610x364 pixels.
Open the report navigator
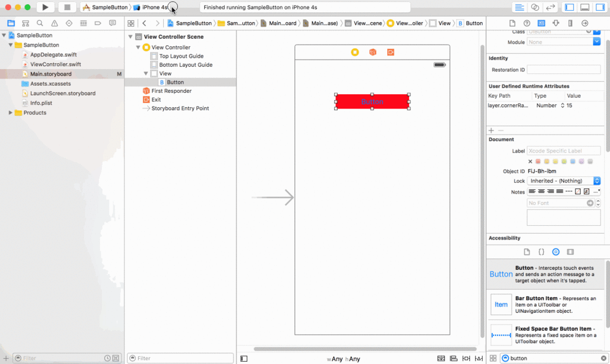[x=113, y=23]
